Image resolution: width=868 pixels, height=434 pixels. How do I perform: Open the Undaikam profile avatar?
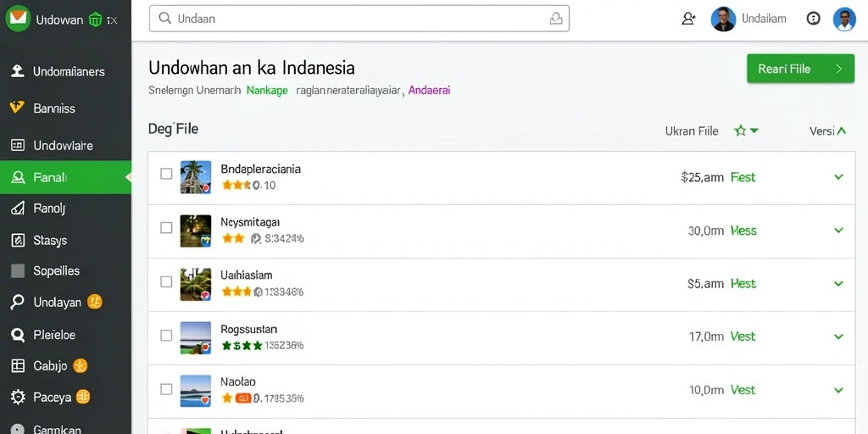(x=723, y=19)
